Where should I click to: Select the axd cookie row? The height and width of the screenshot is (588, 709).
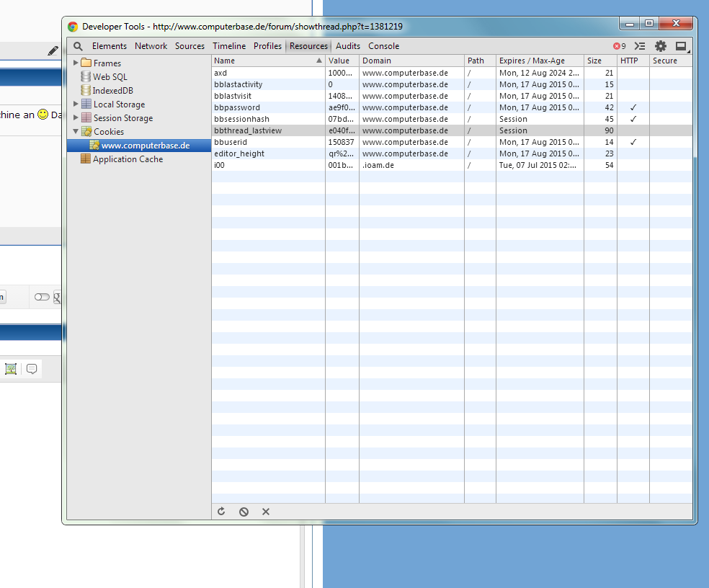click(452, 73)
